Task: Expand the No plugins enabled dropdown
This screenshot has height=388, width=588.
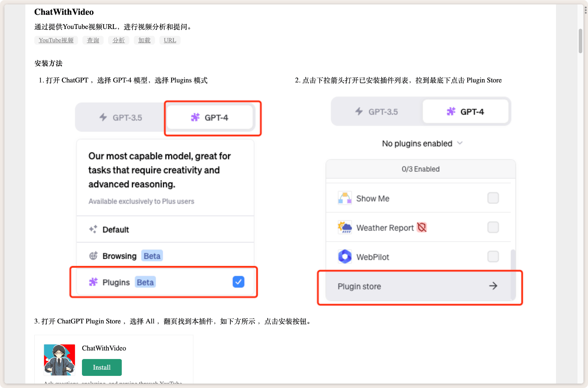Action: 422,144
